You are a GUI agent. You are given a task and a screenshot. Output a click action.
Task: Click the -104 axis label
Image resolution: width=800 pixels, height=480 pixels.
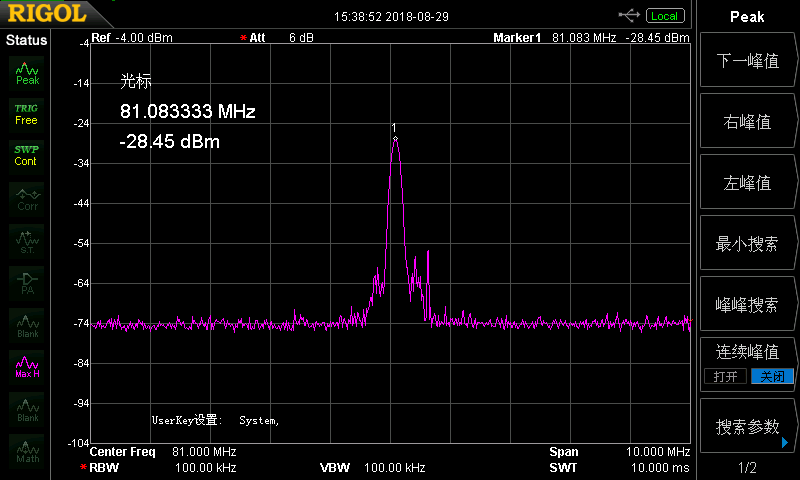click(79, 443)
